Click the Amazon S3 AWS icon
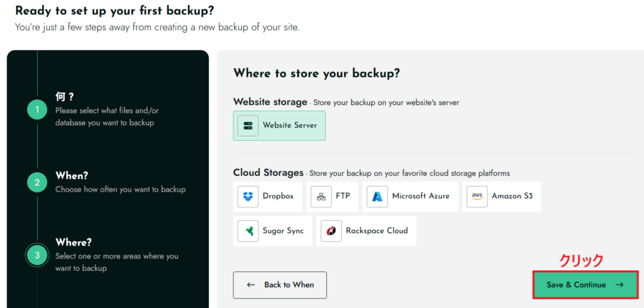644x308 pixels. pyautogui.click(x=477, y=196)
